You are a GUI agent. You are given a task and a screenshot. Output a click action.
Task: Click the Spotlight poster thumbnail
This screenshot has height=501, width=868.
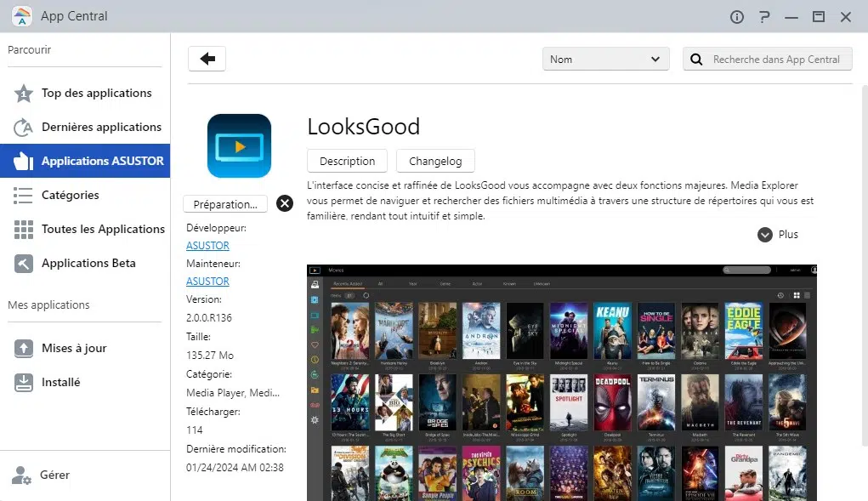click(569, 402)
